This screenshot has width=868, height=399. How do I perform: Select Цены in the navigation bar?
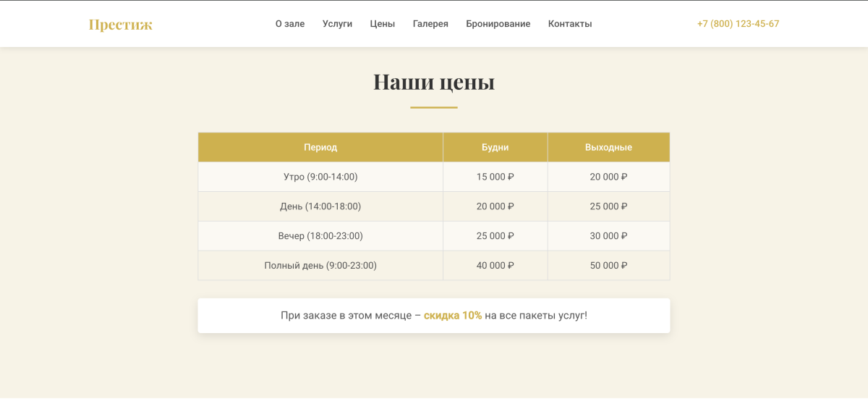pyautogui.click(x=382, y=24)
